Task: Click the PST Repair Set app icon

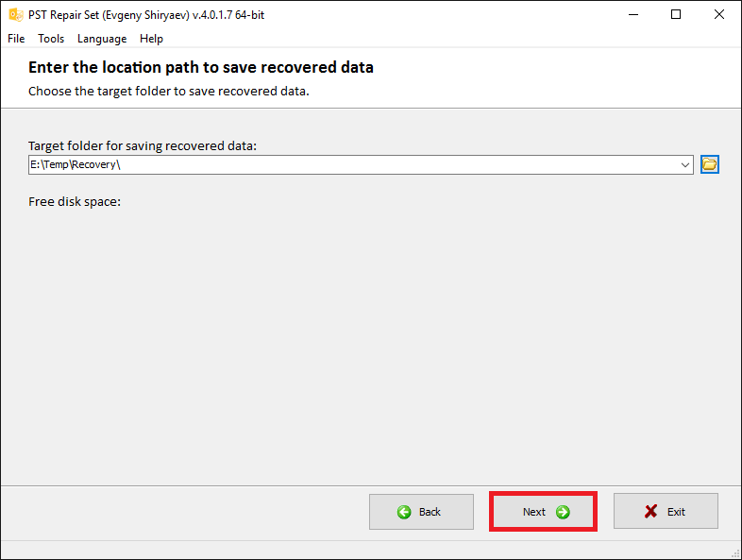Action: 16,15
